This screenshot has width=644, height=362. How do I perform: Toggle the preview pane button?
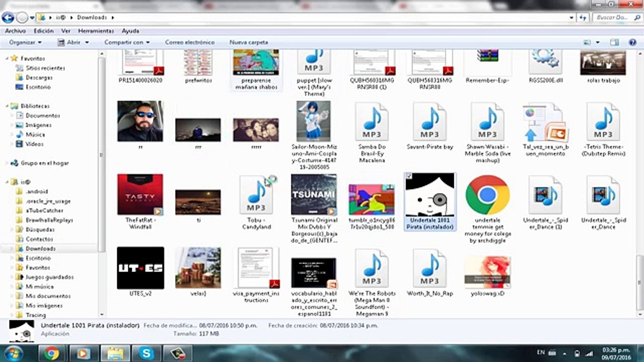point(614,43)
